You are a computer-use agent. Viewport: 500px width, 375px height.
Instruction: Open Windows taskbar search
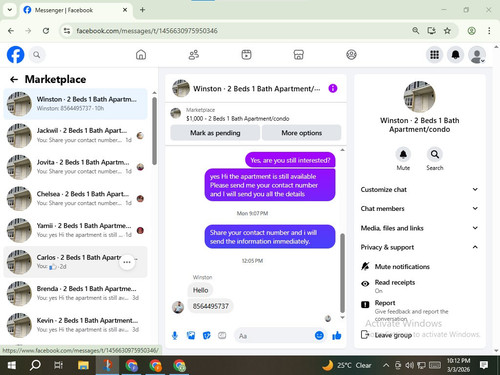tap(35, 365)
